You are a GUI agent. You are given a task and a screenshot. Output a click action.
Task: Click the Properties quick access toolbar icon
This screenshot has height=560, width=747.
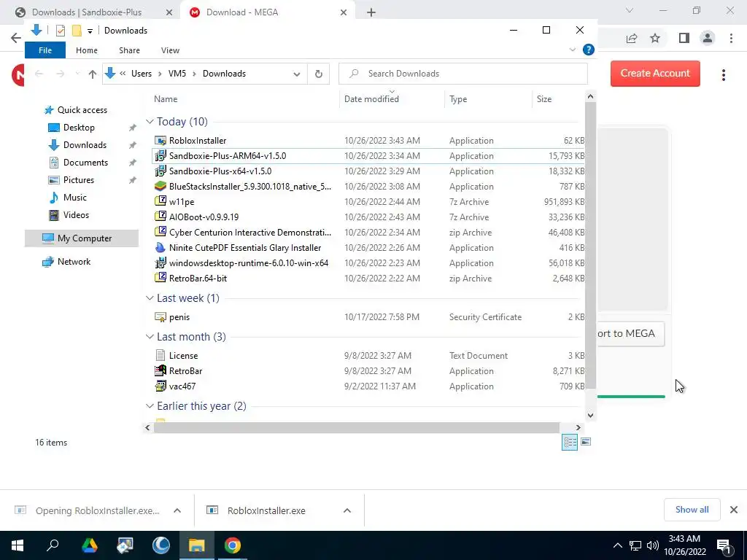pos(61,31)
